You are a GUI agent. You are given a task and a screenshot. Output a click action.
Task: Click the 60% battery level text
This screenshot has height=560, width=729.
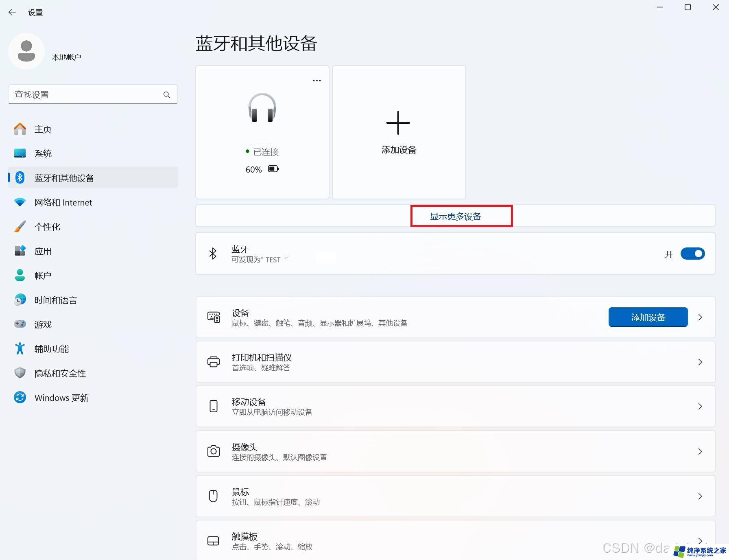(x=253, y=169)
